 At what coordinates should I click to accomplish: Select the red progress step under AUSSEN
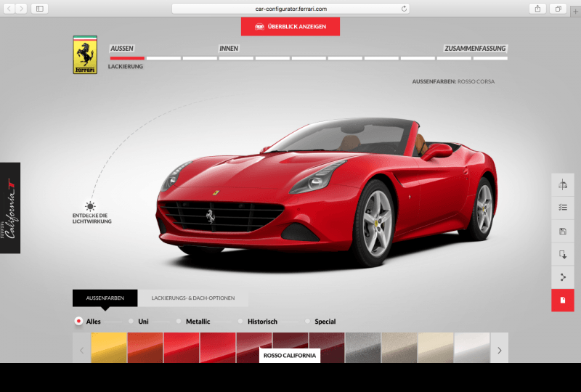[x=127, y=58]
